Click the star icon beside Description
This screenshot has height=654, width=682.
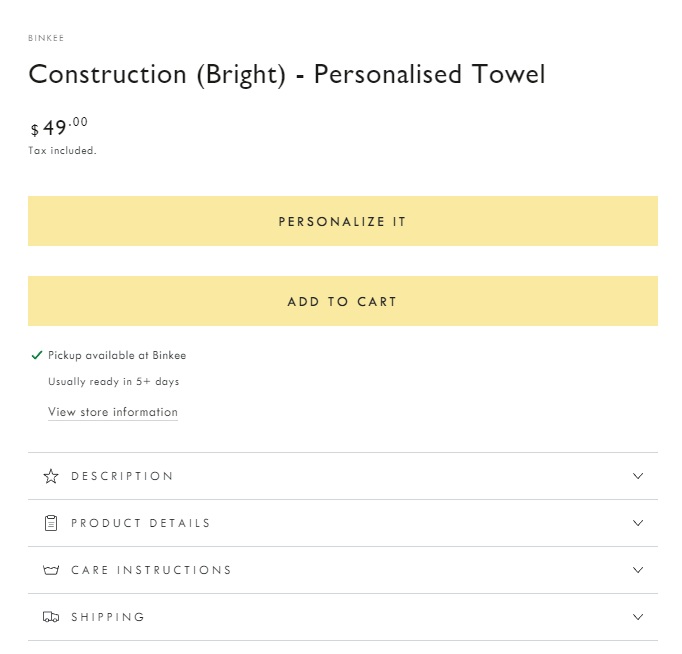click(51, 476)
